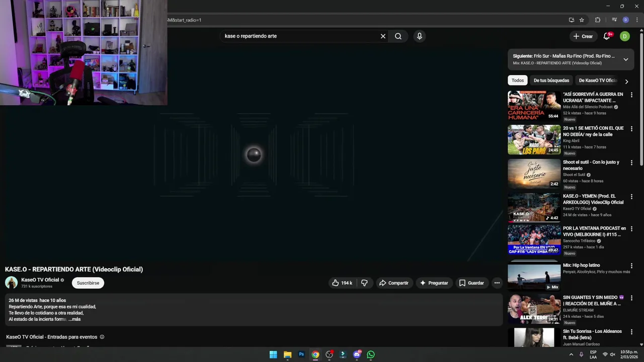Select the De KaseO TV Oficial chip
This screenshot has height=362, width=644.
click(597, 80)
